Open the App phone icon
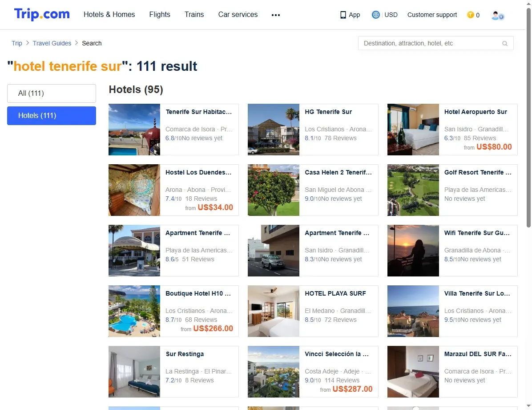 point(343,15)
